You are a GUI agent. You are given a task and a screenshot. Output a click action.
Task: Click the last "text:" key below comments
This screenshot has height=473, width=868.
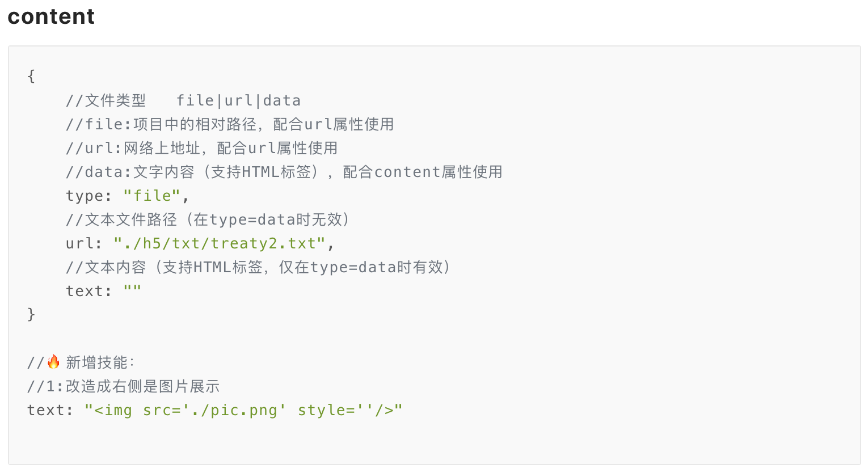coord(50,410)
